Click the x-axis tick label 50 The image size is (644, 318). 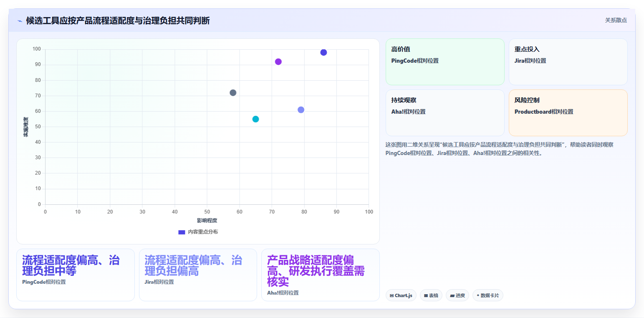tap(207, 212)
